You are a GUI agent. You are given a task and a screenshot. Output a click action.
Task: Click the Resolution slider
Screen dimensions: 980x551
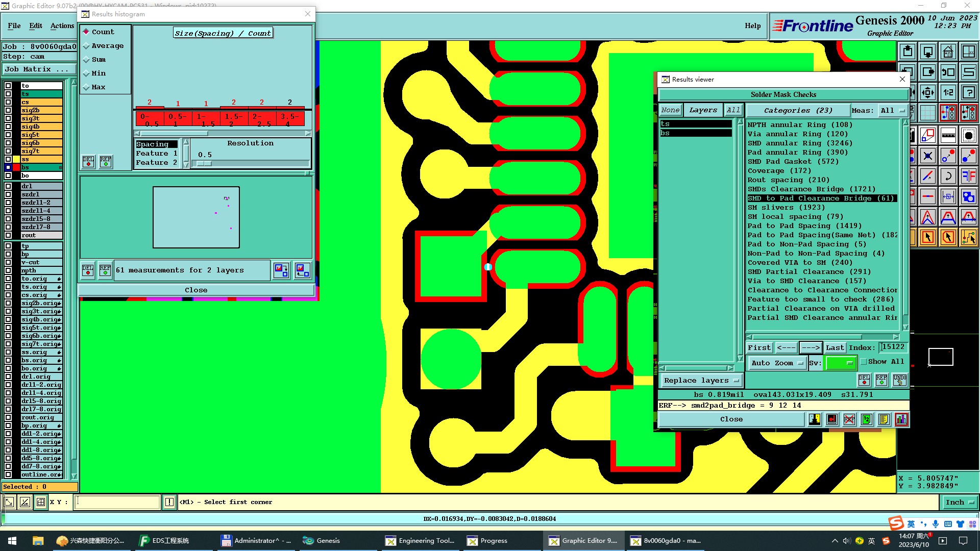point(204,163)
